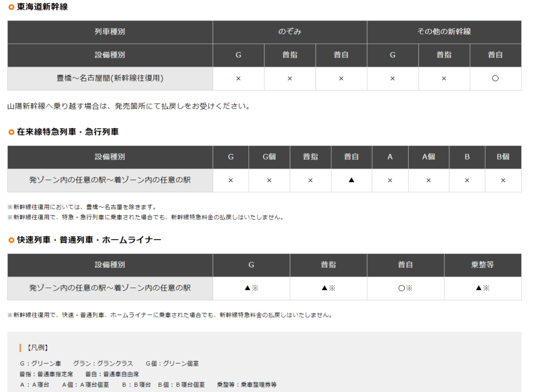Toggle the × cell under のぞみ G column
The height and width of the screenshot is (392, 538).
(238, 78)
